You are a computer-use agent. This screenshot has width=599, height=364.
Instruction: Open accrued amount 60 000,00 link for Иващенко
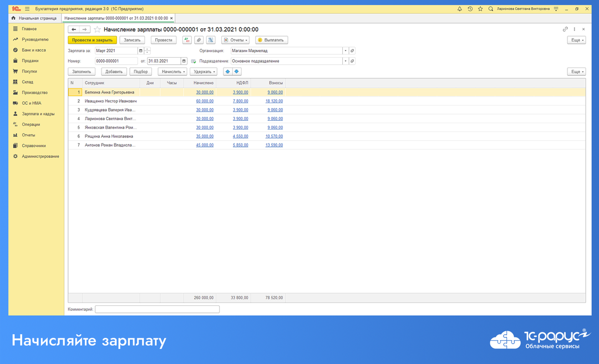pyautogui.click(x=205, y=101)
